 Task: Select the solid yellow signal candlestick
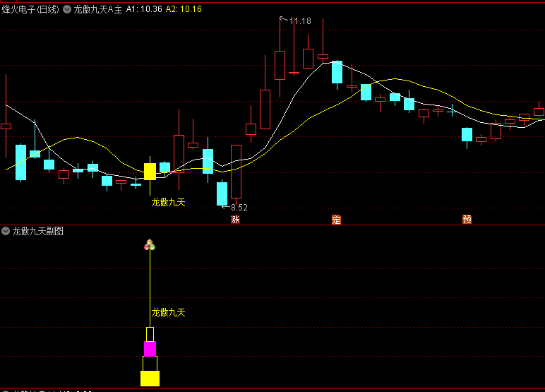pyautogui.click(x=150, y=172)
